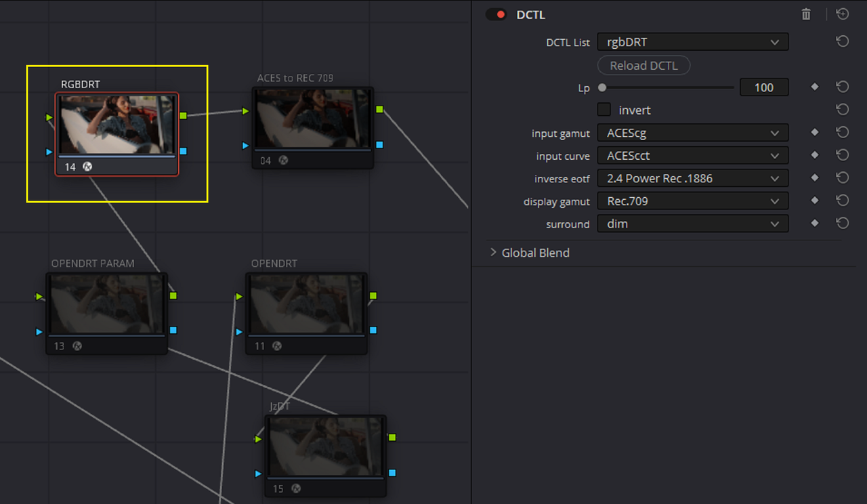Image resolution: width=867 pixels, height=504 pixels.
Task: Add a keyframe for display gamut
Action: (x=815, y=201)
